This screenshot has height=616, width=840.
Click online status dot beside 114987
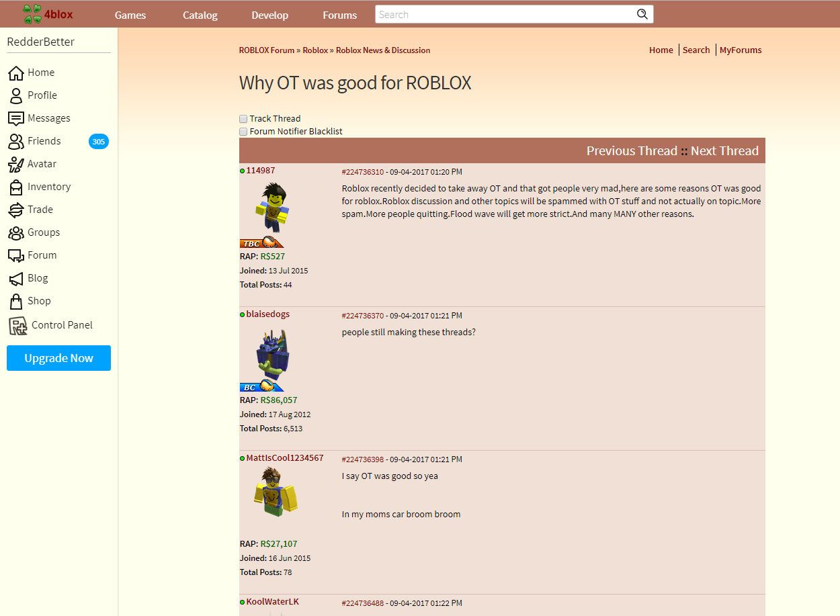pyautogui.click(x=243, y=171)
